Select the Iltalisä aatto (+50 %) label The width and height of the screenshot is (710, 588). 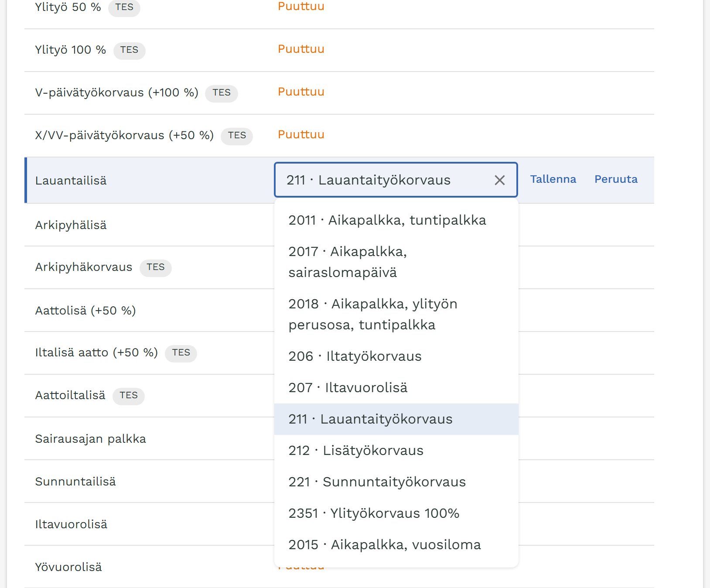(96, 352)
